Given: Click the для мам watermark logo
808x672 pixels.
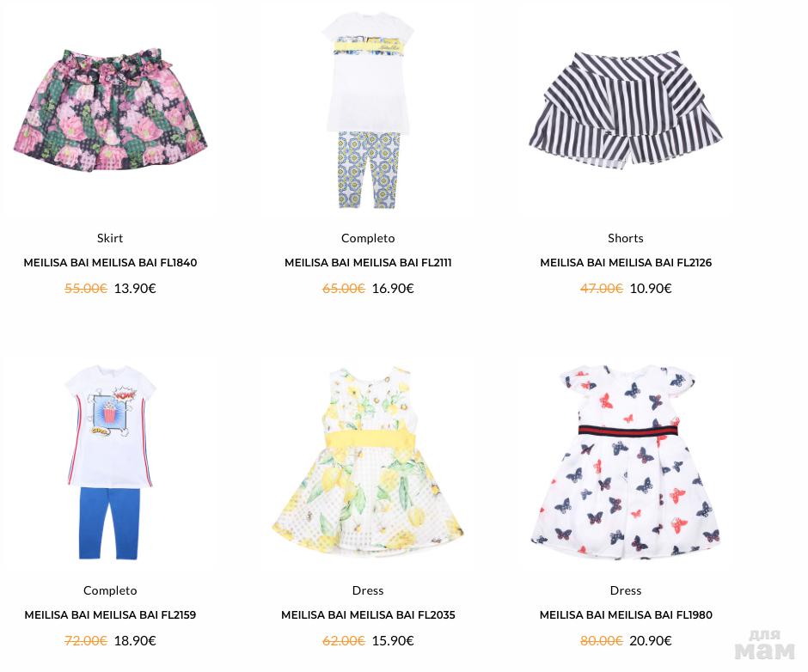Looking at the screenshot, I should pyautogui.click(x=765, y=645).
